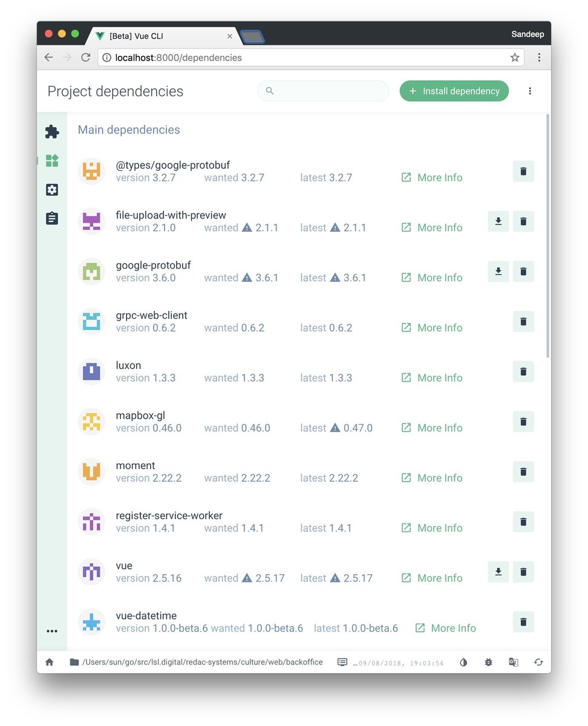
Task: Delete grpc-web-client dependency
Action: point(523,321)
